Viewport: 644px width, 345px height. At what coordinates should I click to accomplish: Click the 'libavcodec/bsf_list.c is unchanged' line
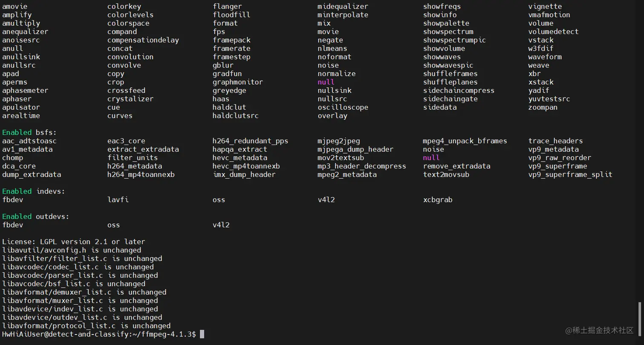click(x=74, y=284)
